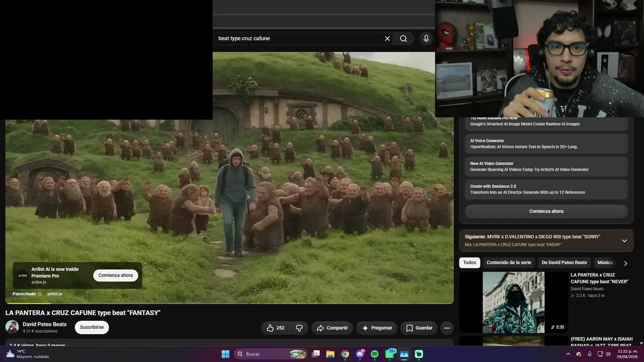The height and width of the screenshot is (362, 644).
Task: Show hidden system tray icons
Action: pos(568,354)
